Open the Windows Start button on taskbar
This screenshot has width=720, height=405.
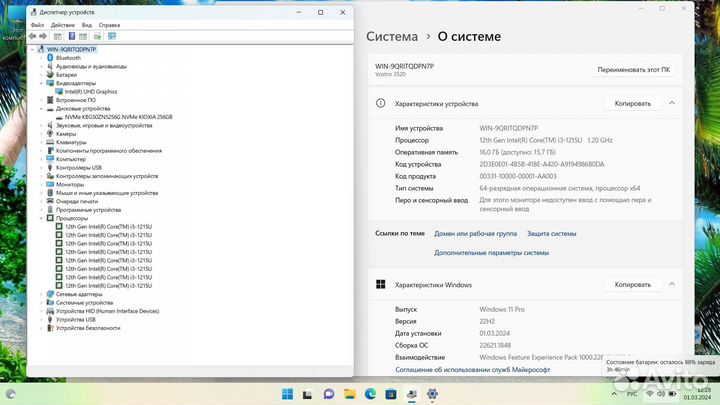(287, 394)
